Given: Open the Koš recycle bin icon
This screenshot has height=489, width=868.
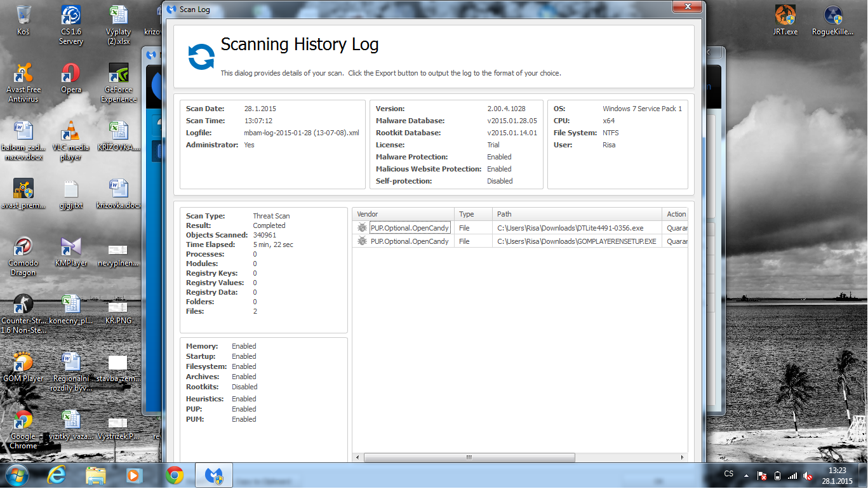Looking at the screenshot, I should [x=23, y=20].
